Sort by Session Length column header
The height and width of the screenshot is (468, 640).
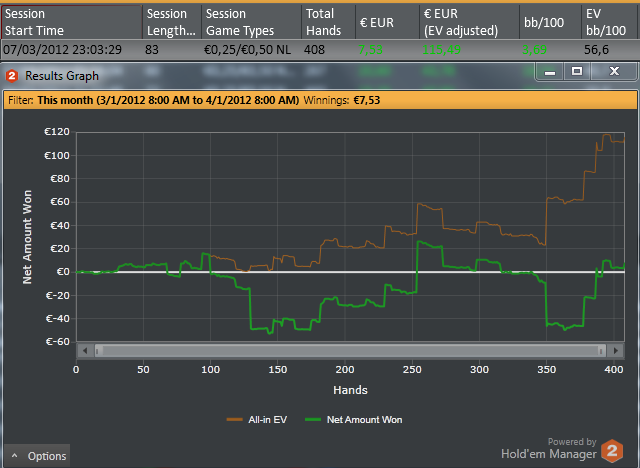click(x=172, y=22)
